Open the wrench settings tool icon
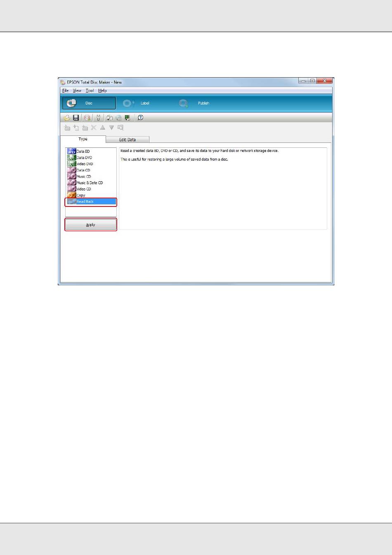 coord(98,118)
